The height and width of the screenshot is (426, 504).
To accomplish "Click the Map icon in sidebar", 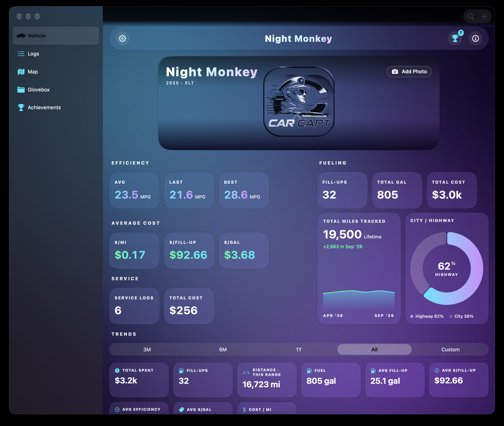I will (21, 72).
